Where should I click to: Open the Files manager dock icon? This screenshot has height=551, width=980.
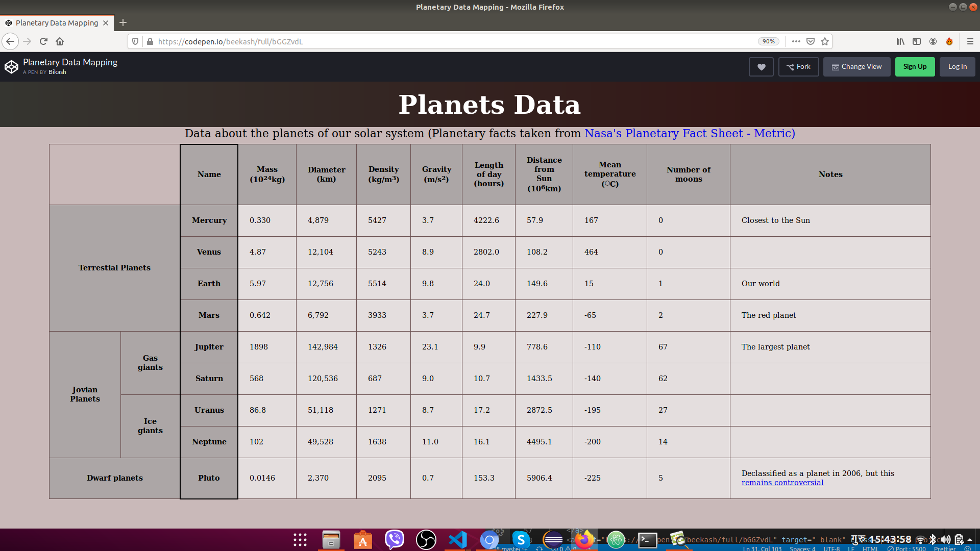pos(331,540)
